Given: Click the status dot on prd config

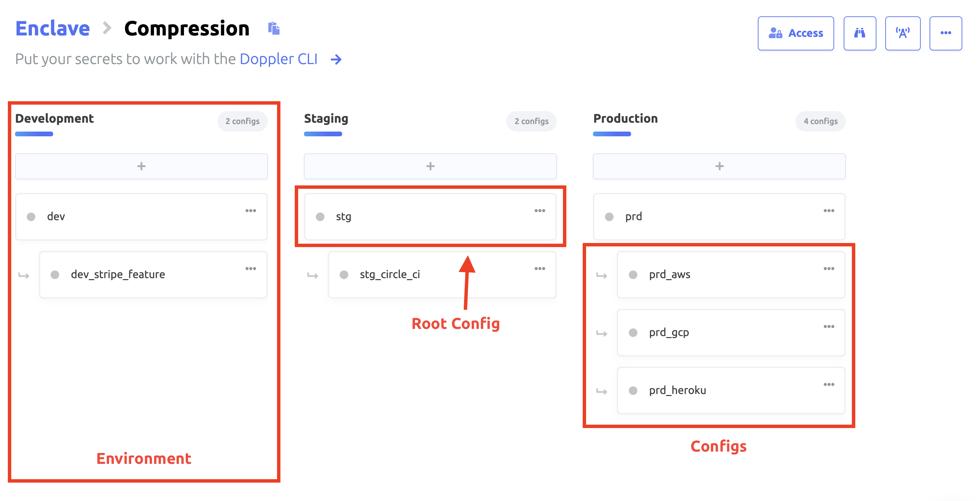Looking at the screenshot, I should (609, 217).
